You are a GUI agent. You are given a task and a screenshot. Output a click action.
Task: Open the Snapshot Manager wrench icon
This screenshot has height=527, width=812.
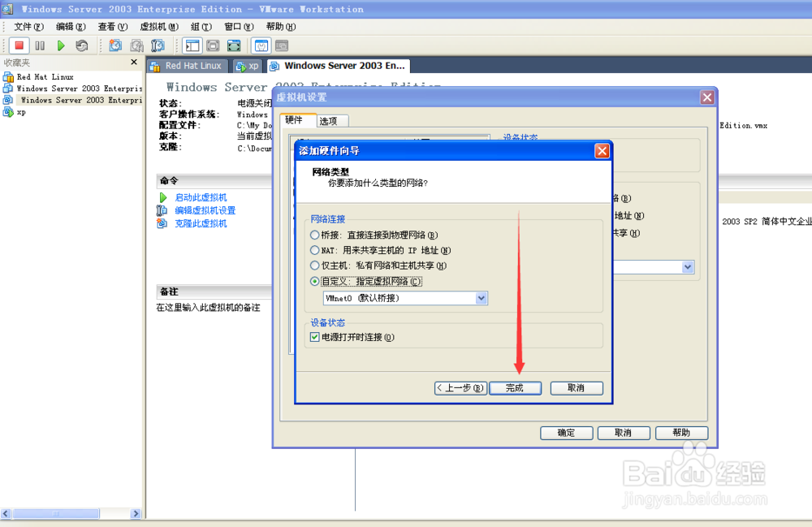tap(158, 45)
